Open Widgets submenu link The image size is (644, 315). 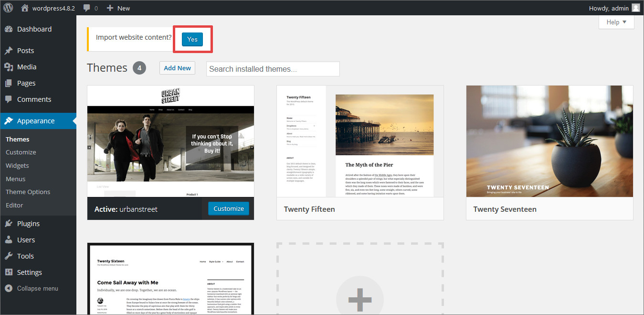(x=17, y=165)
